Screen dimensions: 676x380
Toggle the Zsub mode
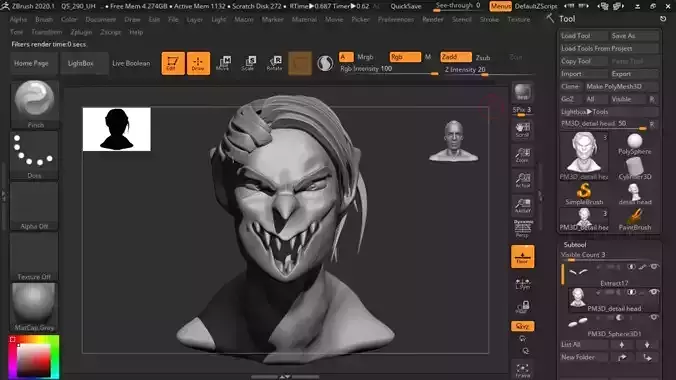click(483, 57)
